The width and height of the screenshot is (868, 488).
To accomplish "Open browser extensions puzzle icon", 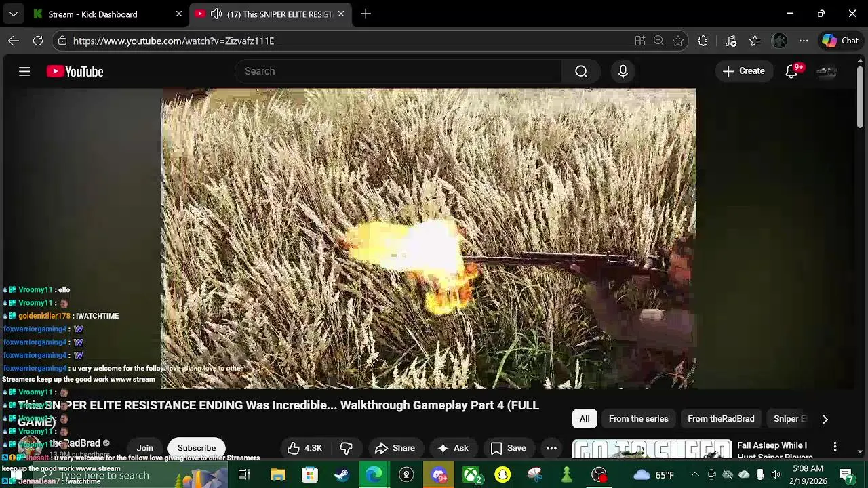I will tap(703, 41).
